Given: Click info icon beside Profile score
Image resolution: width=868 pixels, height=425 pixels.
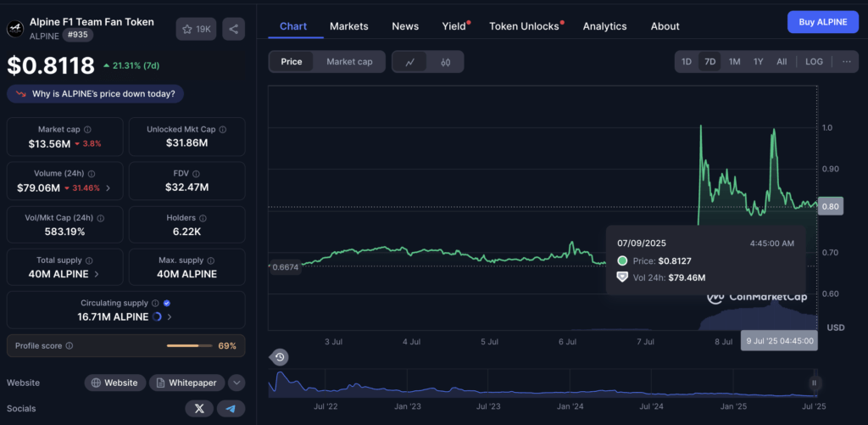Looking at the screenshot, I should point(70,346).
